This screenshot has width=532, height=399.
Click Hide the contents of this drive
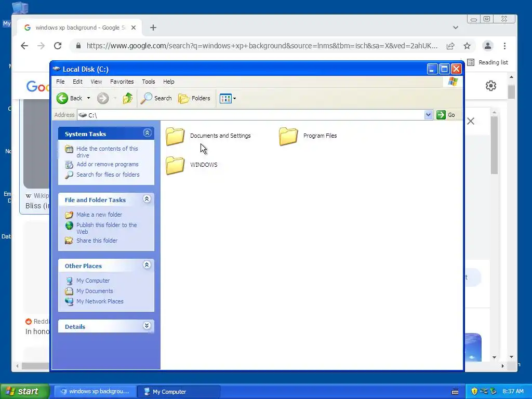click(107, 152)
